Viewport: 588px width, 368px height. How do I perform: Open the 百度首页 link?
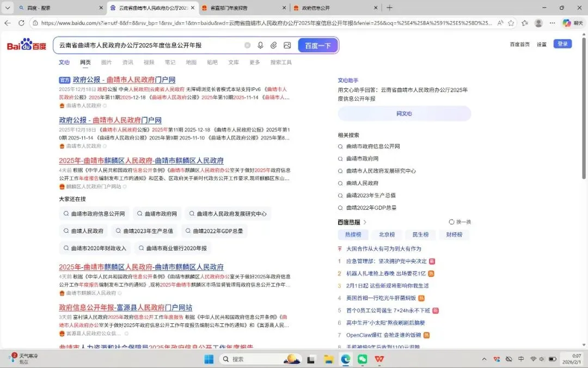(x=520, y=44)
